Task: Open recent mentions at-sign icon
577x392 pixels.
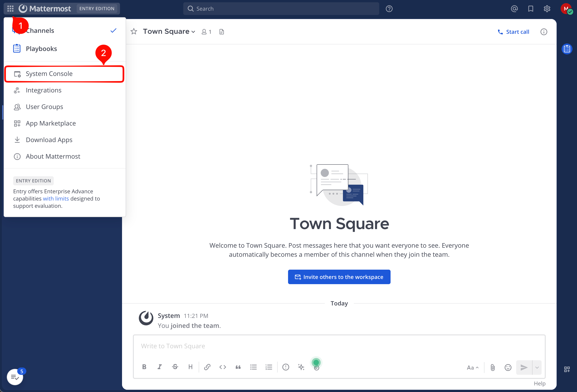Action: (x=514, y=9)
